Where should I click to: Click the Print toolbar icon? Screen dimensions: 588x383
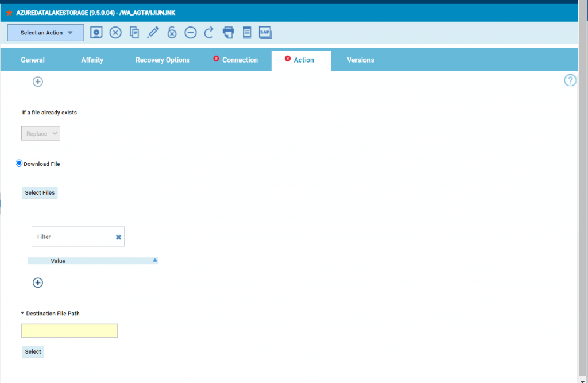coord(228,32)
